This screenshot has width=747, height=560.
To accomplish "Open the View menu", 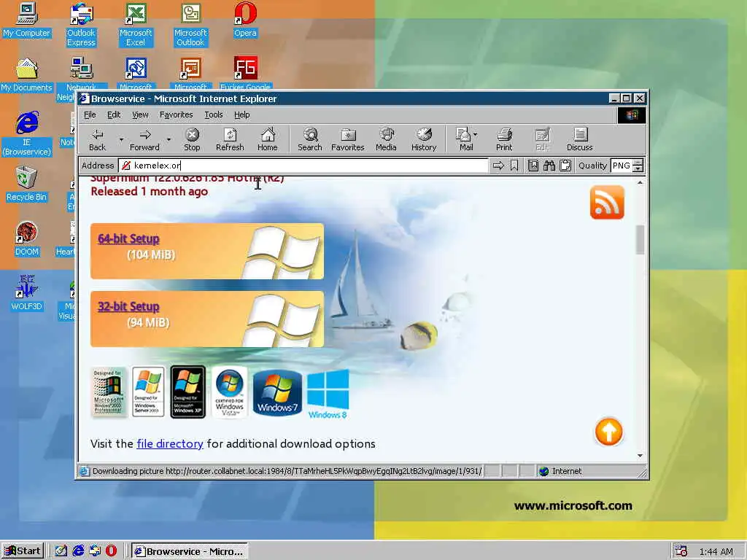I will point(140,114).
